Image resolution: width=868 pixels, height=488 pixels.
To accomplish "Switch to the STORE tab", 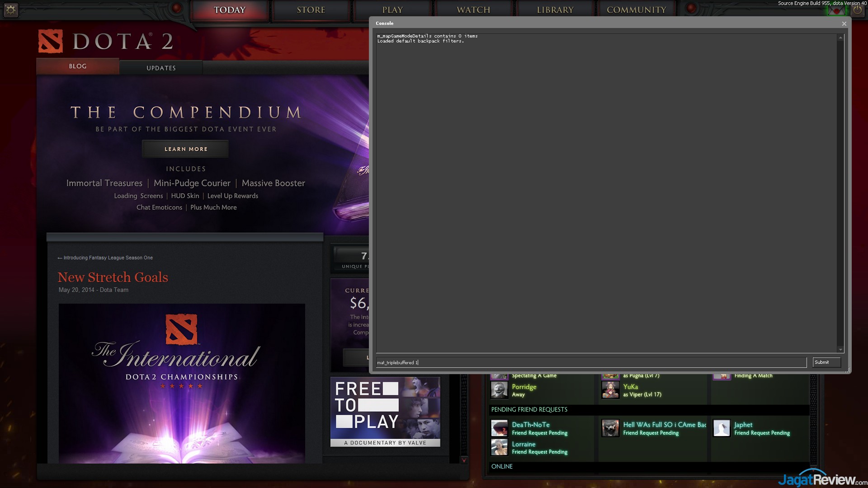I will (x=311, y=10).
